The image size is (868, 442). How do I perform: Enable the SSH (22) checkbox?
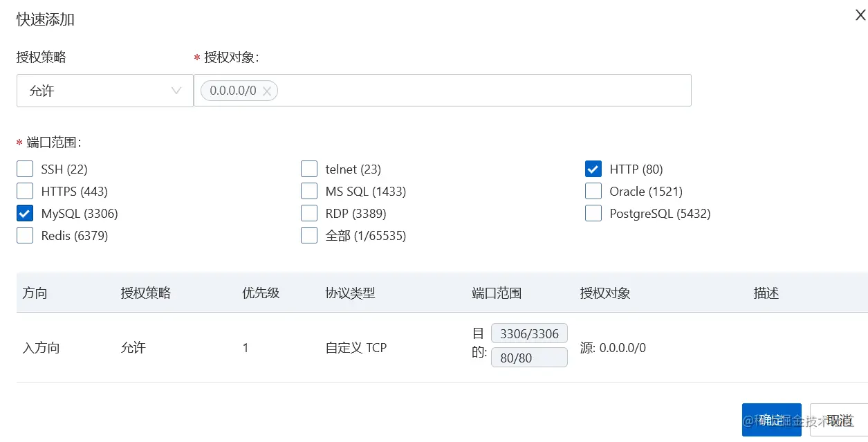coord(25,169)
